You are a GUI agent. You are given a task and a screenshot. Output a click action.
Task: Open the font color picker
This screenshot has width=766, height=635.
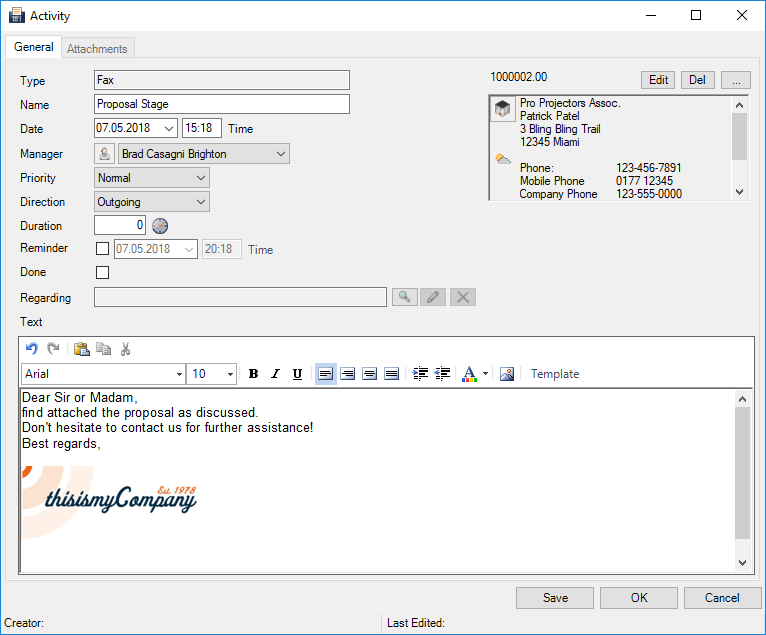pyautogui.click(x=470, y=374)
